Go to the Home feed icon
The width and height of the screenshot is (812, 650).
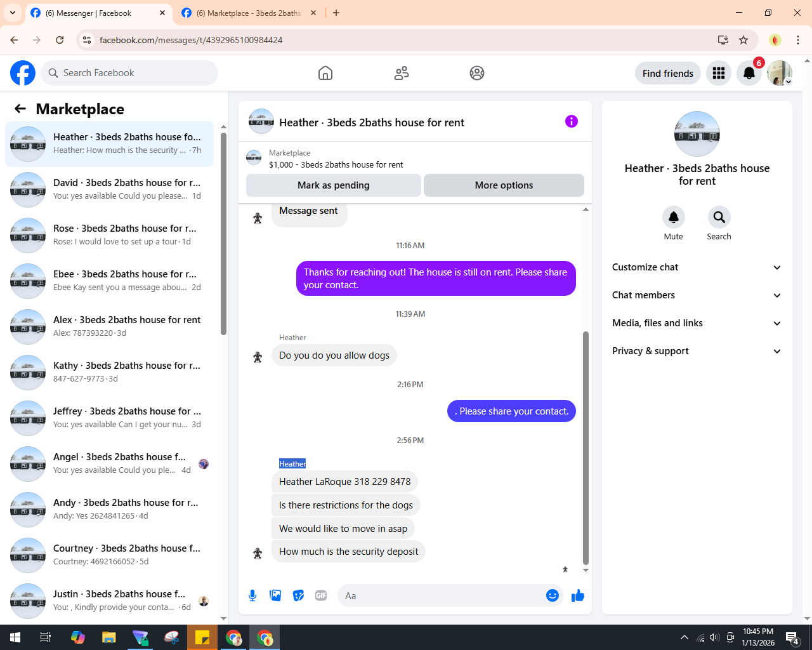coord(325,73)
